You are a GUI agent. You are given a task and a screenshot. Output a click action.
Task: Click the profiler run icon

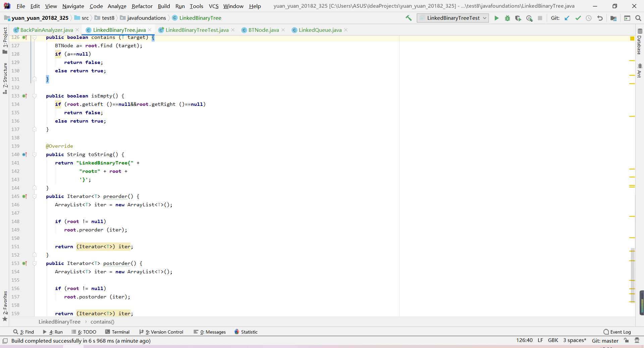tap(529, 18)
